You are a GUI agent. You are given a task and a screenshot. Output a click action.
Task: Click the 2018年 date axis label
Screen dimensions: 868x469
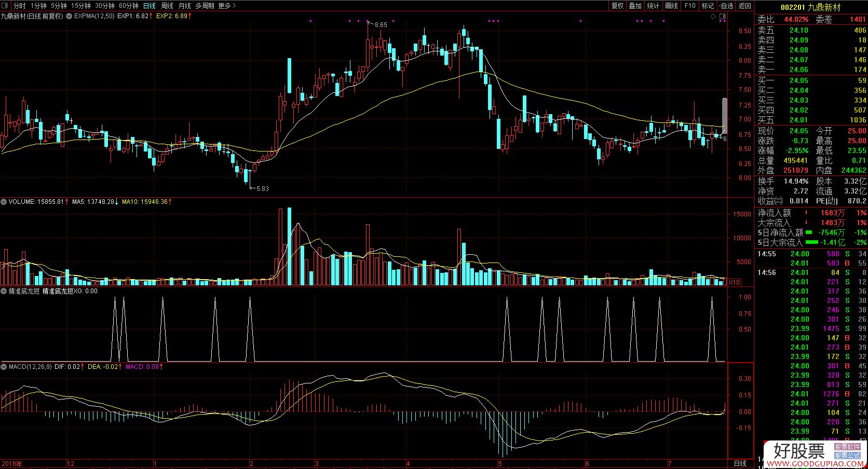coord(12,463)
